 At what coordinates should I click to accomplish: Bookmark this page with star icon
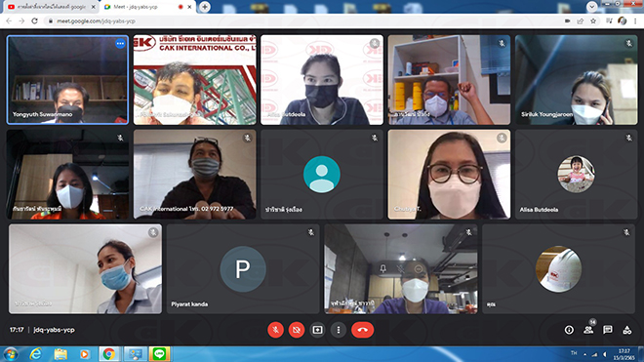(x=593, y=20)
